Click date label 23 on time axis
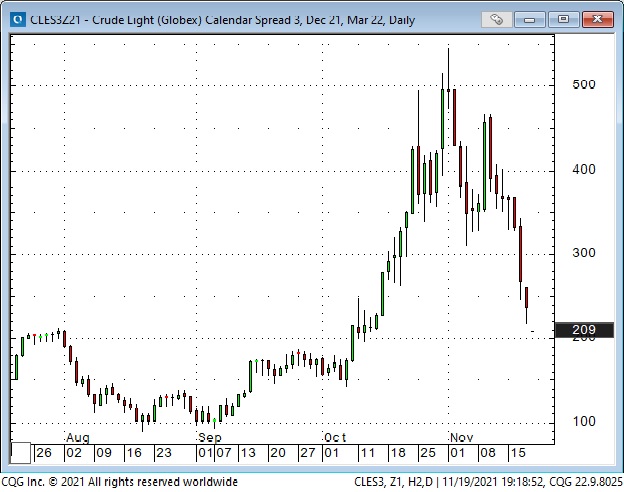 click(x=164, y=453)
